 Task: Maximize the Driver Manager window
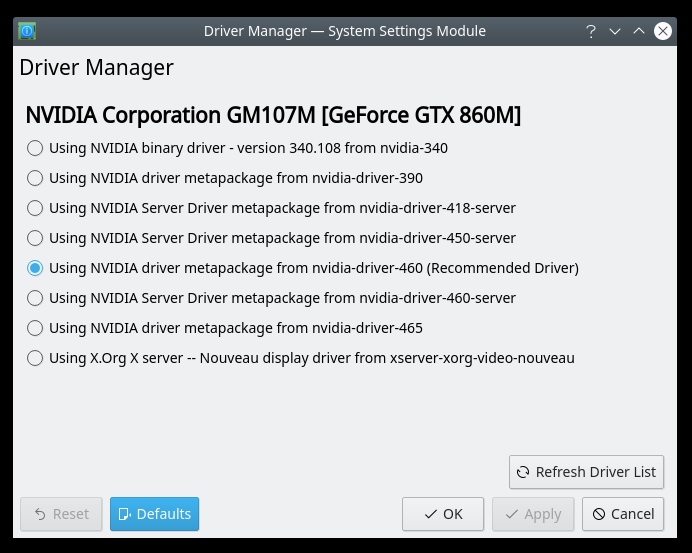tap(639, 31)
